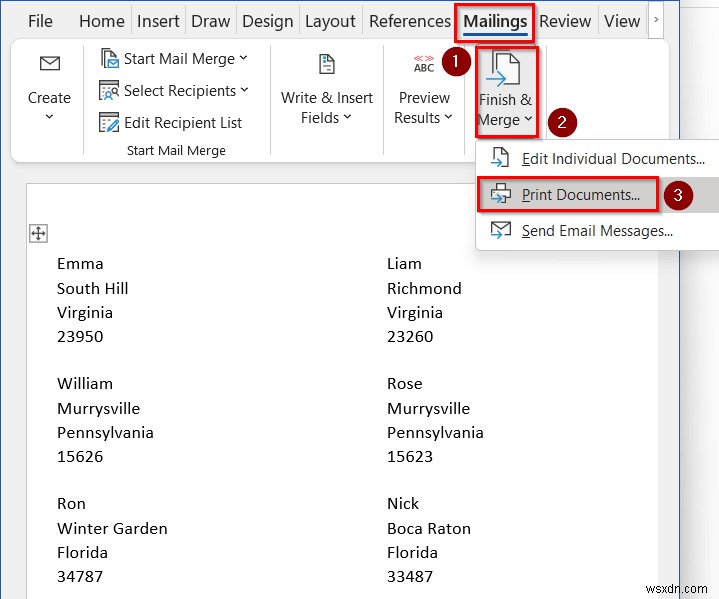Click Pennsylvania under Rose's label
The image size is (719, 599).
[435, 433]
